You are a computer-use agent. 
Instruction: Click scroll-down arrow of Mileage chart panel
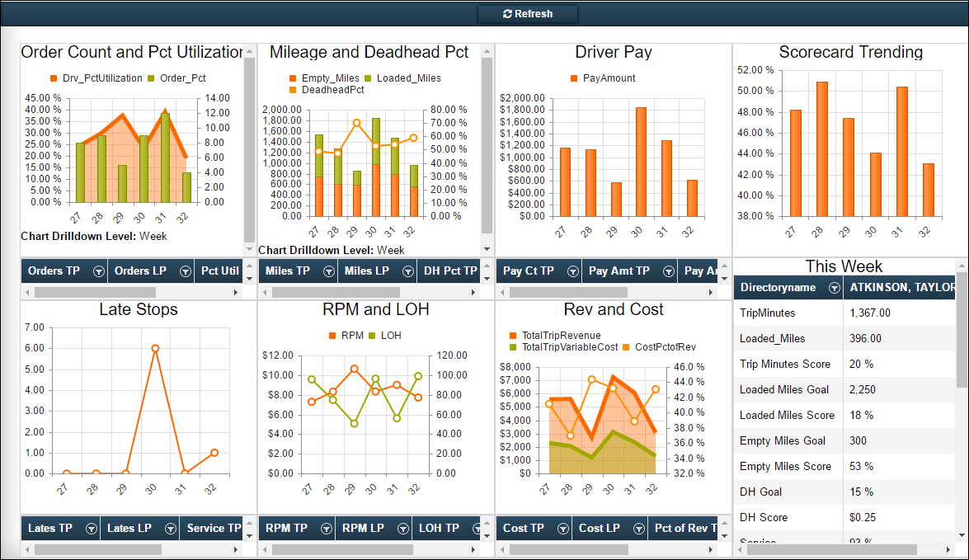click(x=487, y=249)
